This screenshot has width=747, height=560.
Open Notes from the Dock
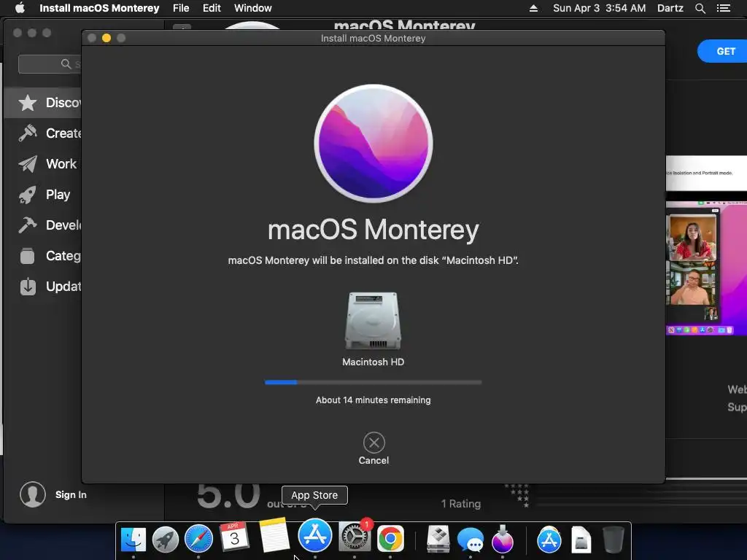(x=274, y=535)
